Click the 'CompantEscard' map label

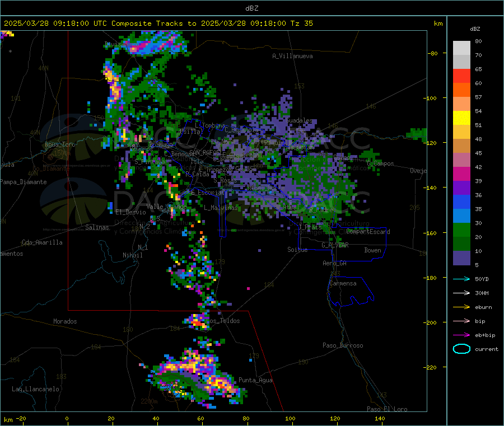click(368, 232)
